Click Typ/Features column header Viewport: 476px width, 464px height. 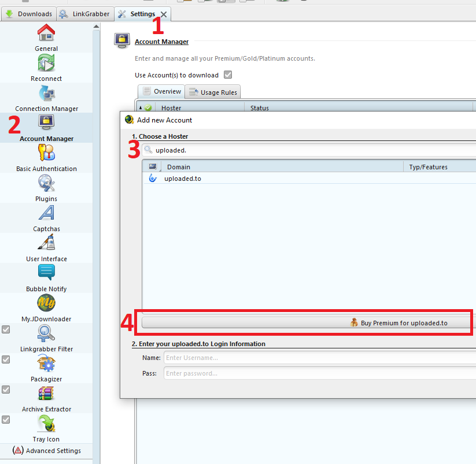pyautogui.click(x=440, y=167)
